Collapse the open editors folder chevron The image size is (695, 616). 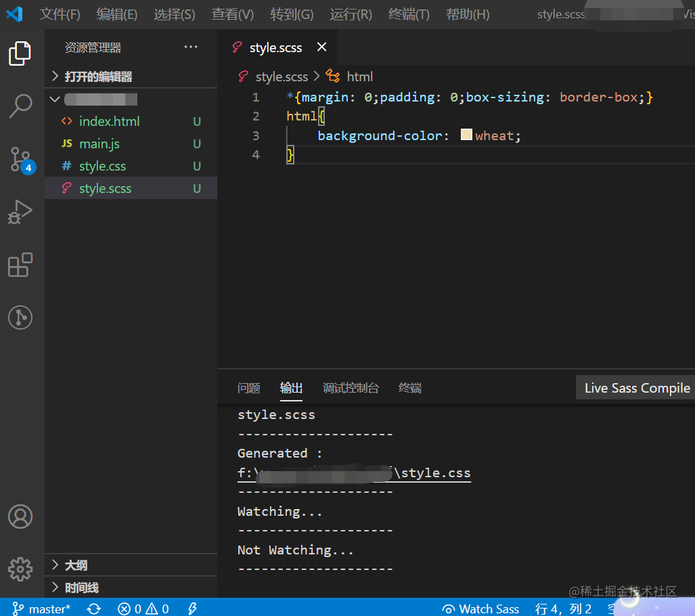(x=55, y=76)
